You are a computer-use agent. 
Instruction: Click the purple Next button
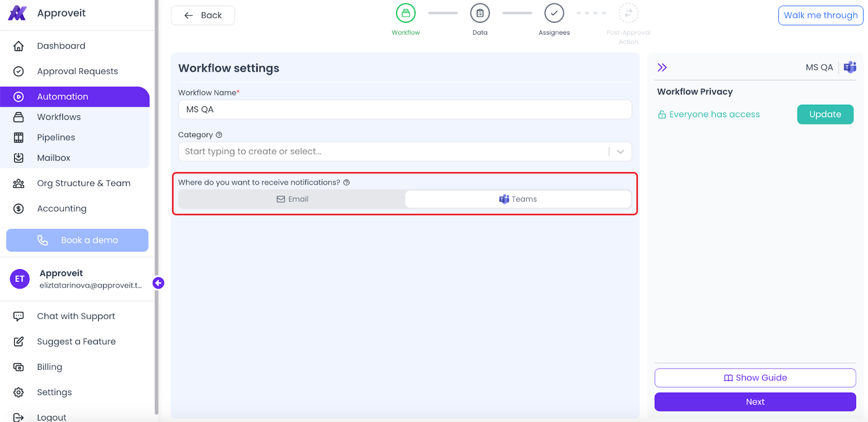click(x=755, y=402)
